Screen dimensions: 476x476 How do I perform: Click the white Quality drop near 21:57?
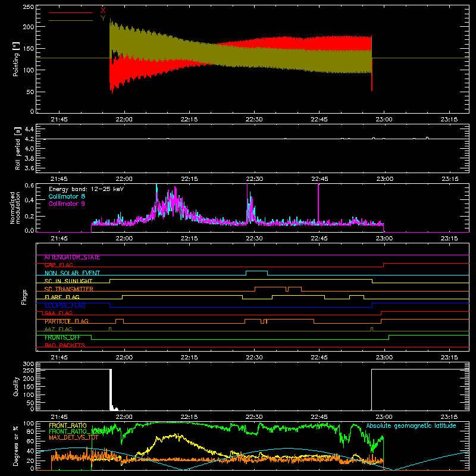click(111, 390)
